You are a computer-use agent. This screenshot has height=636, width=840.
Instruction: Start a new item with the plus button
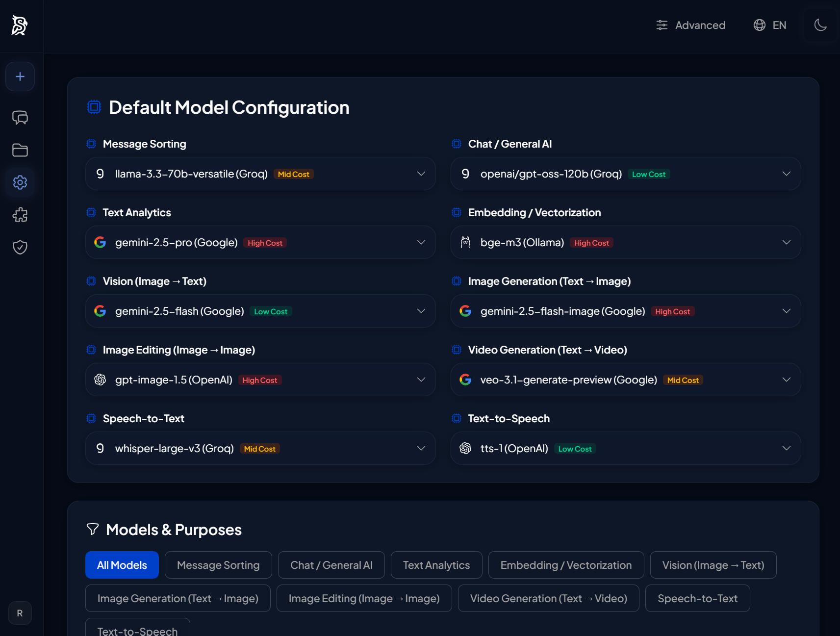[x=20, y=76]
